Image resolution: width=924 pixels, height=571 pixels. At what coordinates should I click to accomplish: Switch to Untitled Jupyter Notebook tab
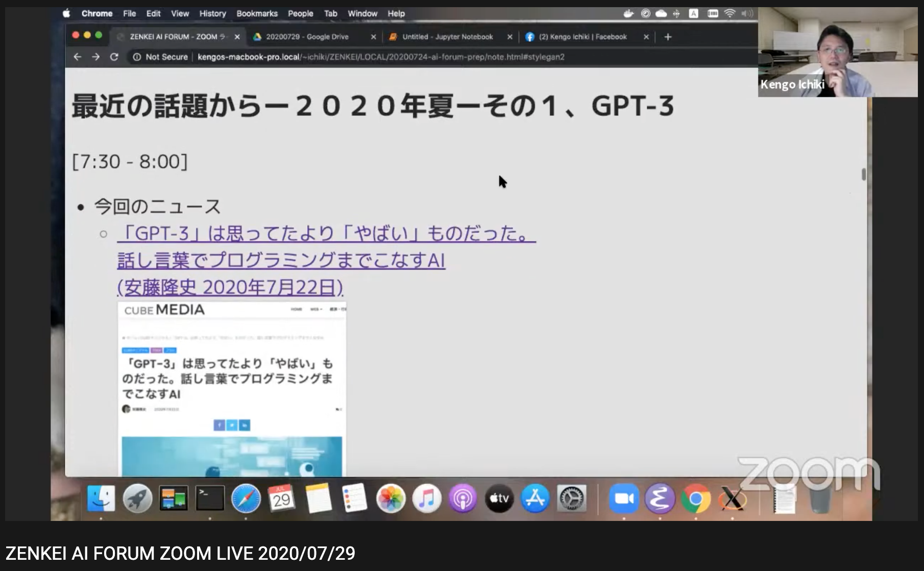tap(447, 37)
